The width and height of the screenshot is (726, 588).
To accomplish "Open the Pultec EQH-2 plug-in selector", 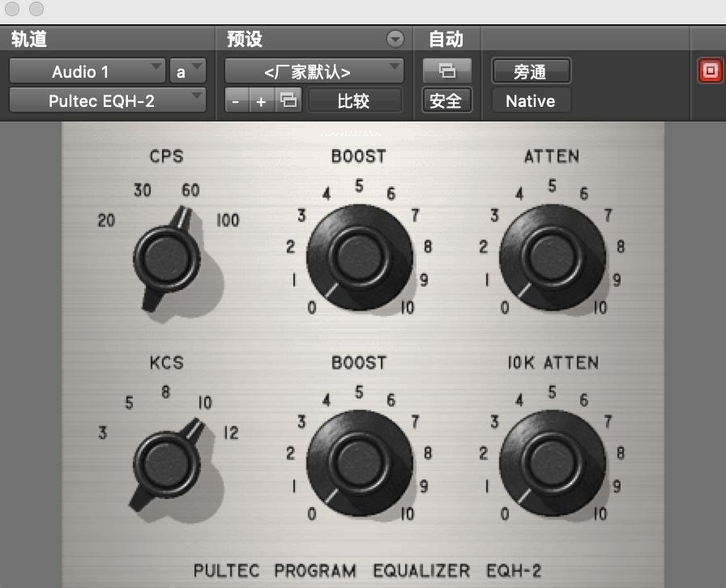I will (108, 100).
